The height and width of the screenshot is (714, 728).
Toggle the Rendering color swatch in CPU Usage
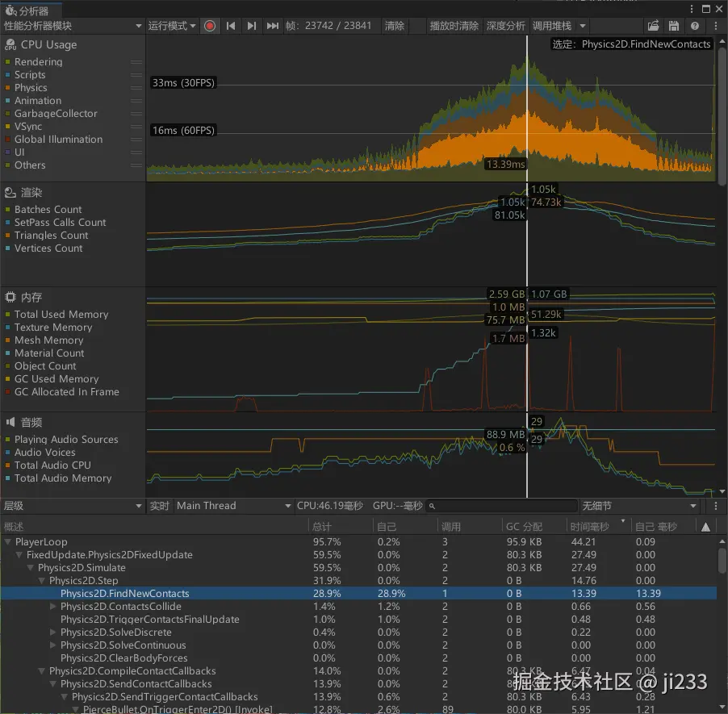click(x=8, y=62)
